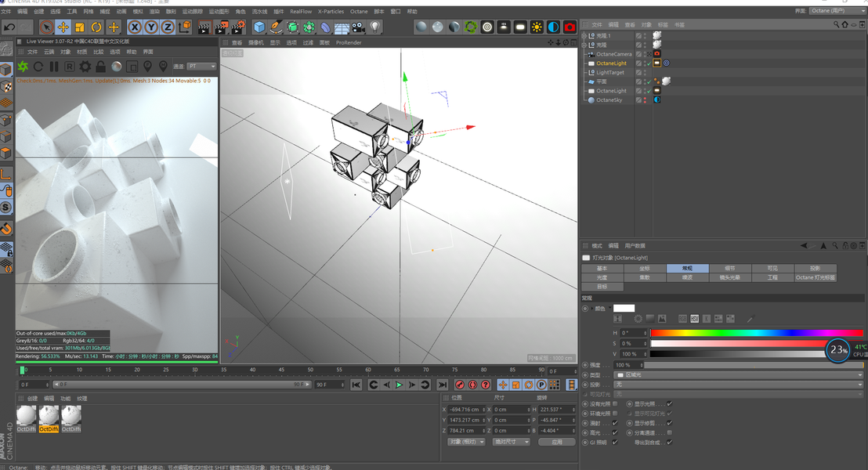The height and width of the screenshot is (470, 868).
Task: Toggle the X axis lock
Action: [x=135, y=27]
